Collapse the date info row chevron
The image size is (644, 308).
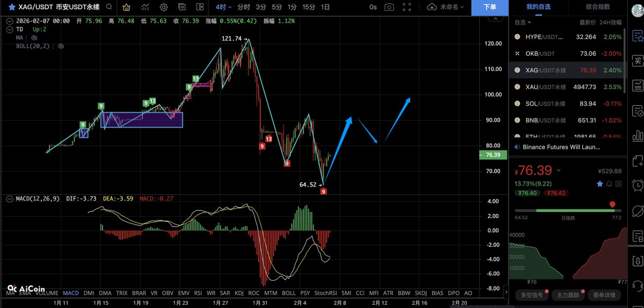[x=10, y=21]
